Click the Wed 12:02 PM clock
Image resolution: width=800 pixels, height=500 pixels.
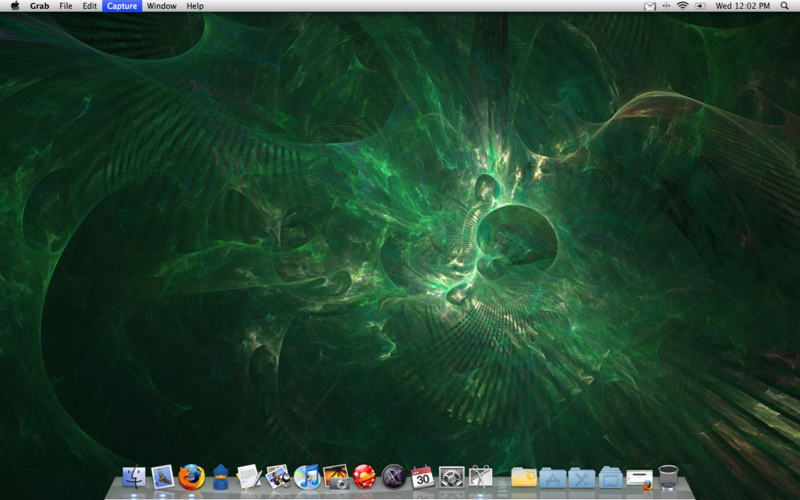click(x=742, y=6)
